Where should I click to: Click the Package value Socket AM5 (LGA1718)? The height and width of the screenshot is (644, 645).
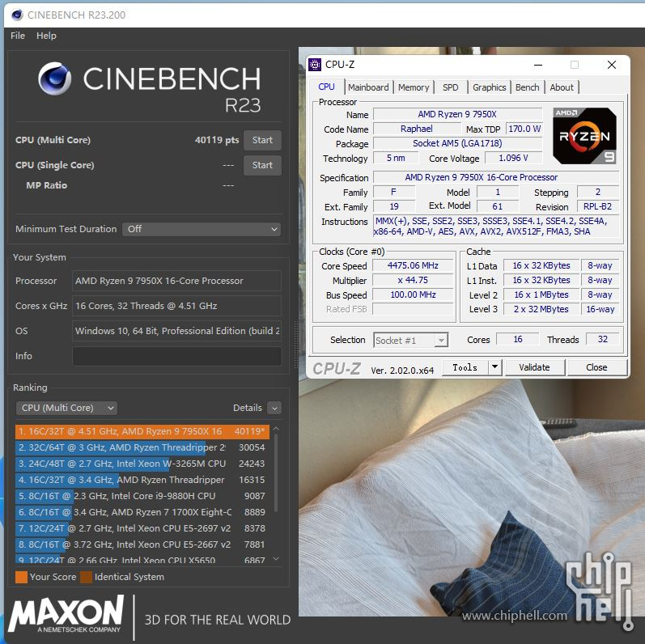pos(457,143)
